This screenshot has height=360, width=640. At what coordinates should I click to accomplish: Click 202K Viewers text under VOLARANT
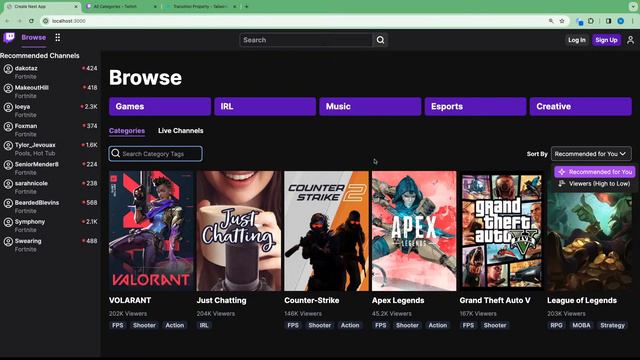128,313
